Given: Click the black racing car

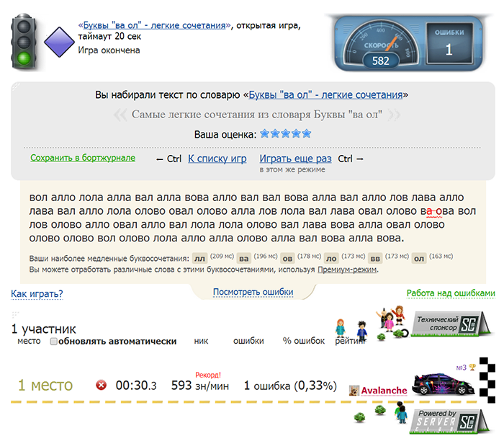Looking at the screenshot, I should pos(444,385).
